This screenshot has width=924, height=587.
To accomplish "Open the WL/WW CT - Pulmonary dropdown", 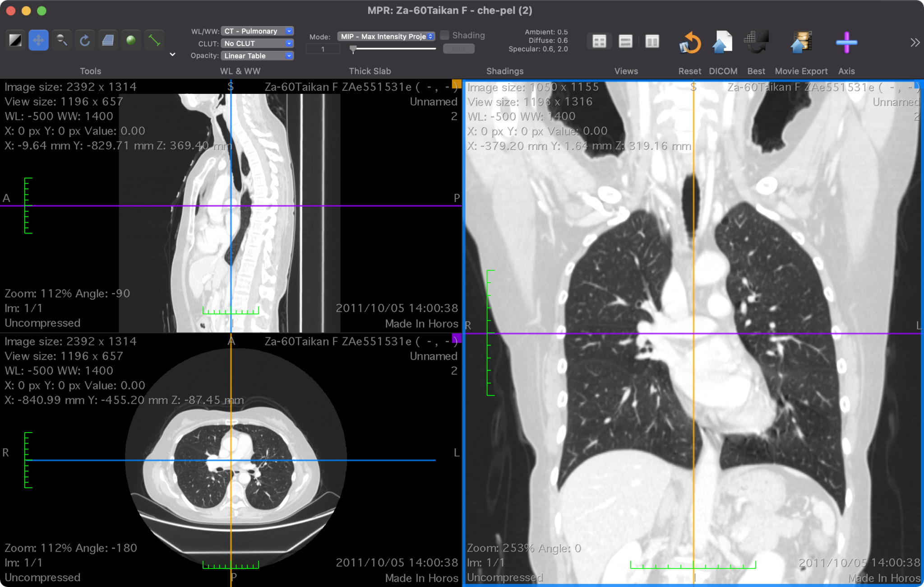I will tap(258, 31).
